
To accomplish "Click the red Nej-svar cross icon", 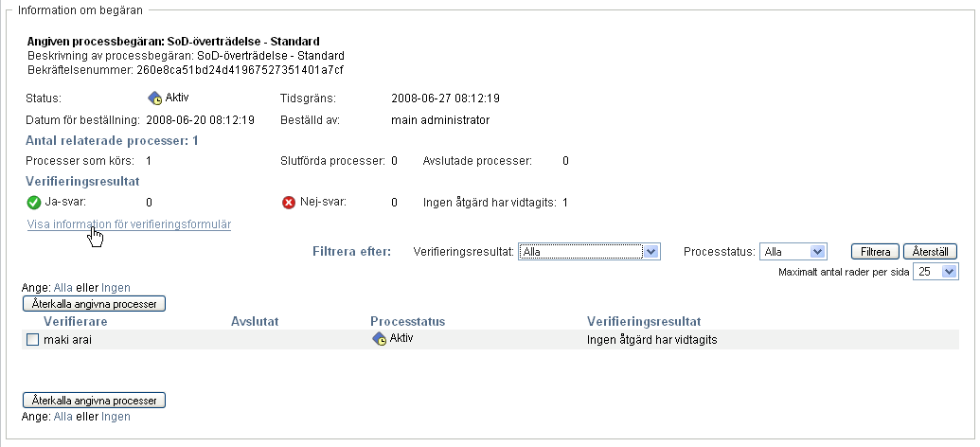I will tap(289, 202).
